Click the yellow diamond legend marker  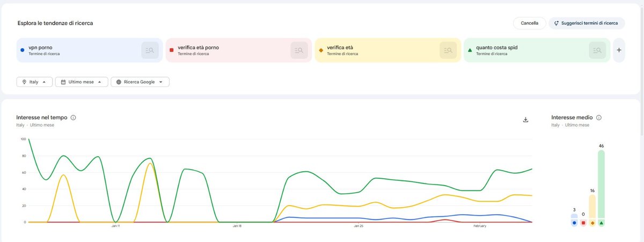(592, 223)
